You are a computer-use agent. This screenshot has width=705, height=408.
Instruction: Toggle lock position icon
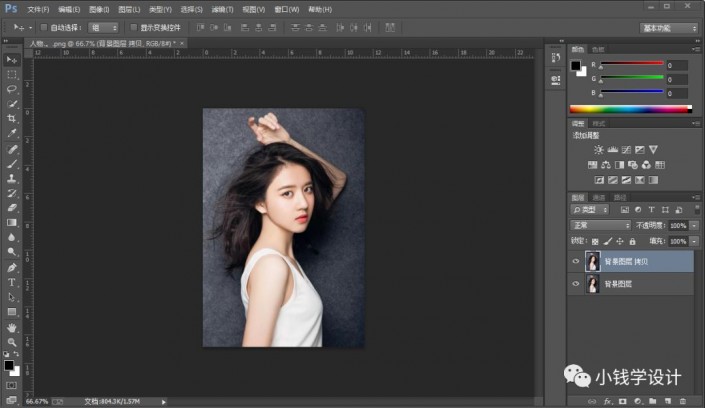coord(620,242)
